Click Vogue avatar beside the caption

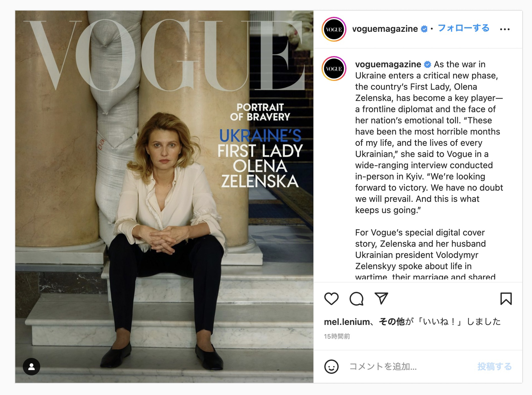click(334, 69)
